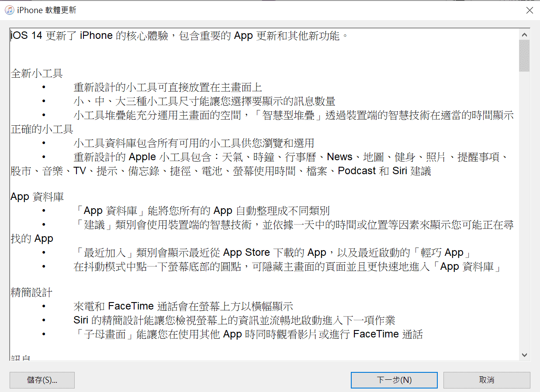Proceed with the 下一步(N) button
The image size is (540, 392).
coord(394,380)
